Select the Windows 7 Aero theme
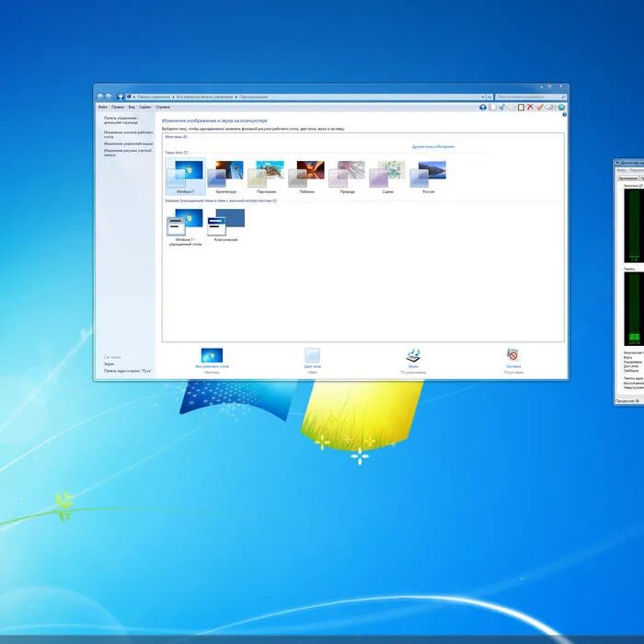644x644 pixels. [x=185, y=177]
